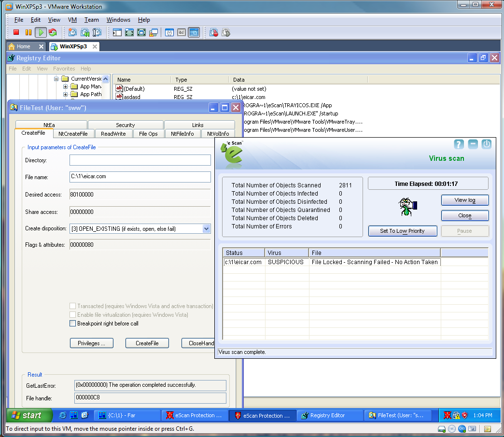Enable Breakpoint right before call checkbox
Viewport: 504px width, 437px height.
click(73, 324)
